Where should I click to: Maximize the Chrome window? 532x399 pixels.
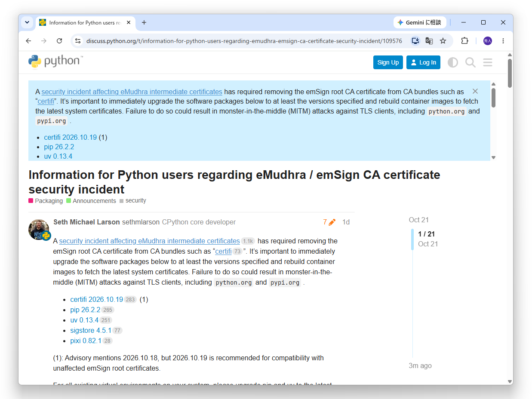(483, 22)
